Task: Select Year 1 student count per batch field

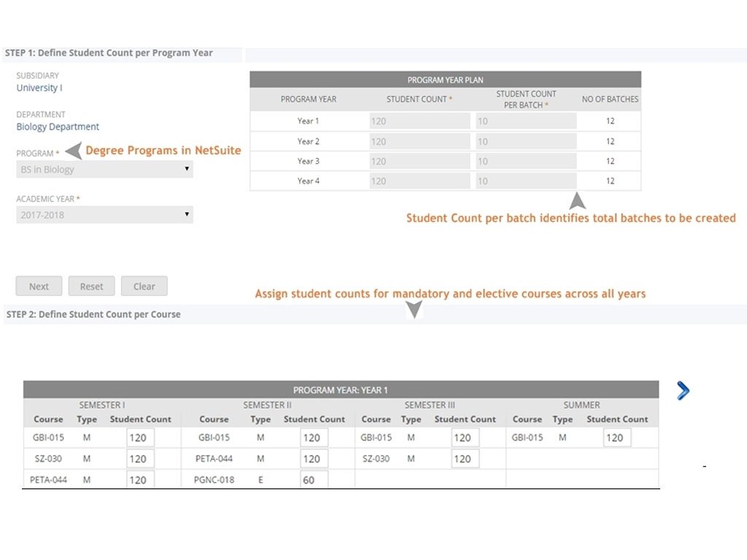Action: pyautogui.click(x=526, y=121)
